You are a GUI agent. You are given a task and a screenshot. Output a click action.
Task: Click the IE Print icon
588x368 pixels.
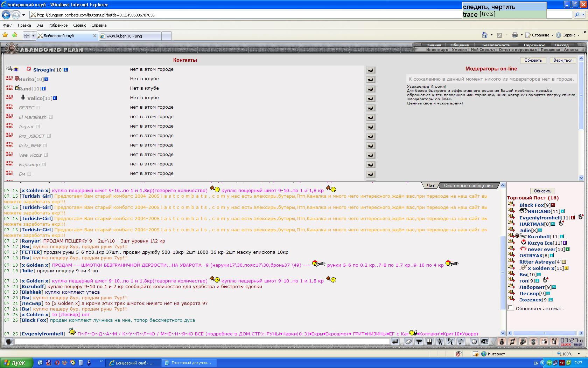[514, 35]
